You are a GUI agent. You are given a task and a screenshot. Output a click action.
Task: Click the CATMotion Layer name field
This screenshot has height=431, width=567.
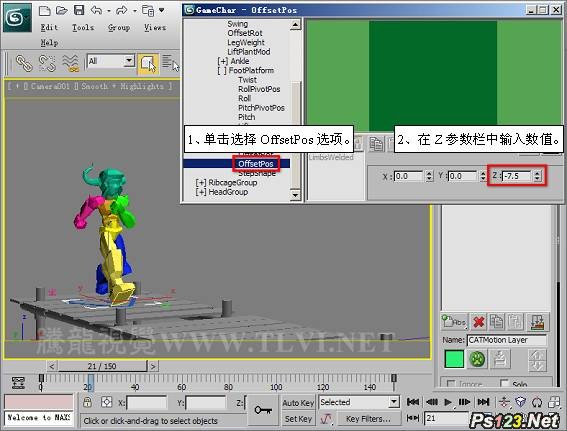coord(507,340)
